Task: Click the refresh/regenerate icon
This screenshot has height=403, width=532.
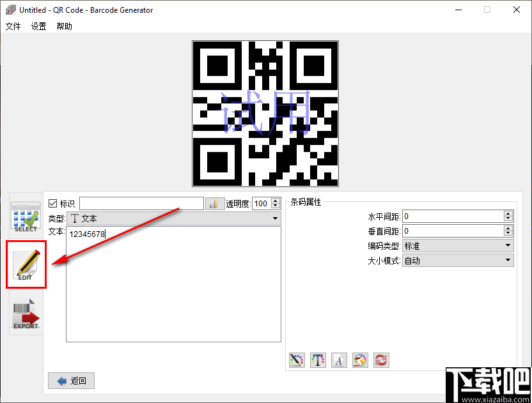Action: coord(381,360)
